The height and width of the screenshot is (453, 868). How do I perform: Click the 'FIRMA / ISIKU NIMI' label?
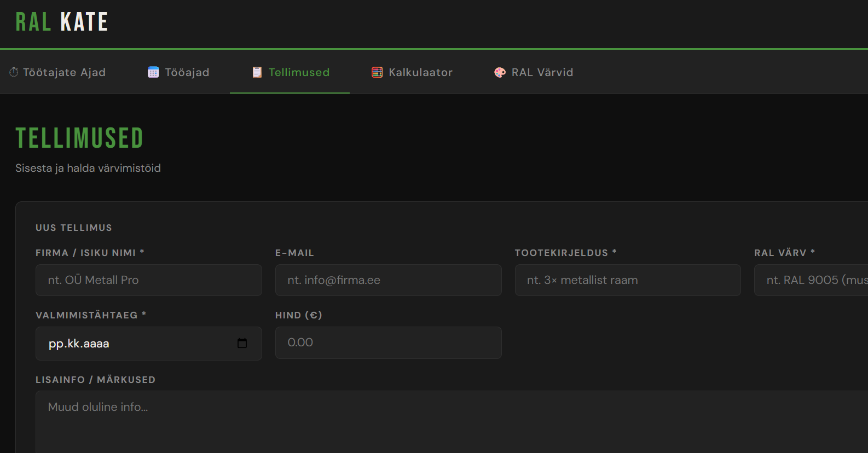90,253
